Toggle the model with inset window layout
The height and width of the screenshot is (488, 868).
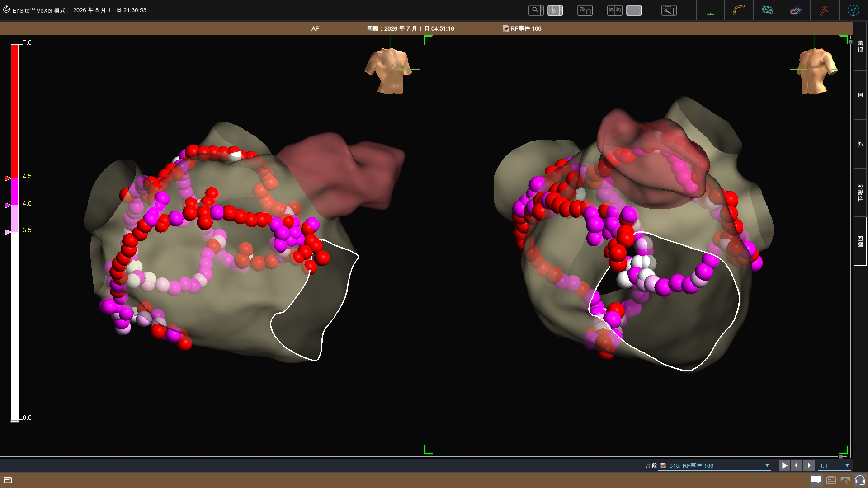[x=585, y=10]
